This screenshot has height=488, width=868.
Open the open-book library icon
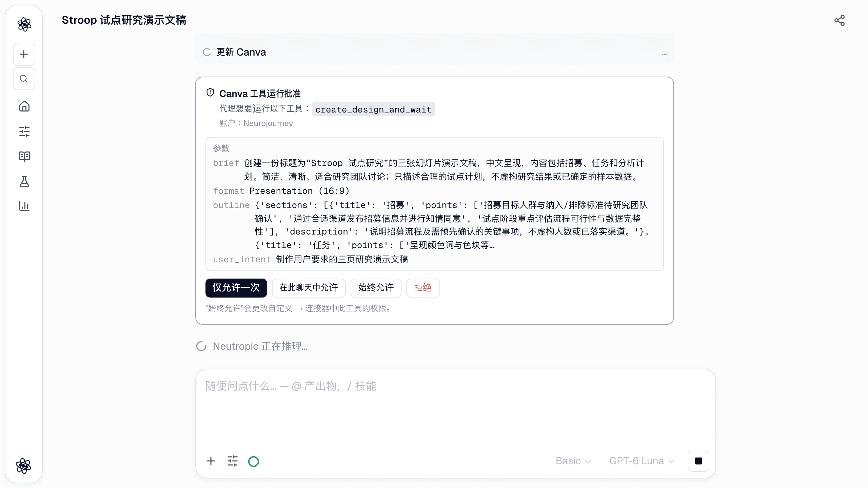point(24,156)
